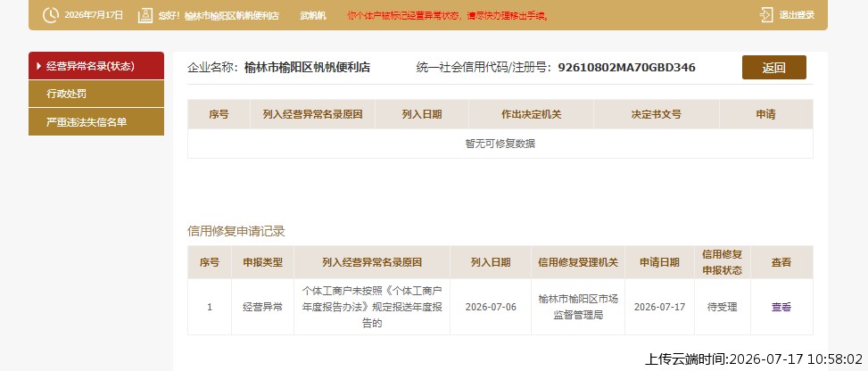This screenshot has width=868, height=371.
Task: Click 列入日期 header in upper table
Action: 422,115
